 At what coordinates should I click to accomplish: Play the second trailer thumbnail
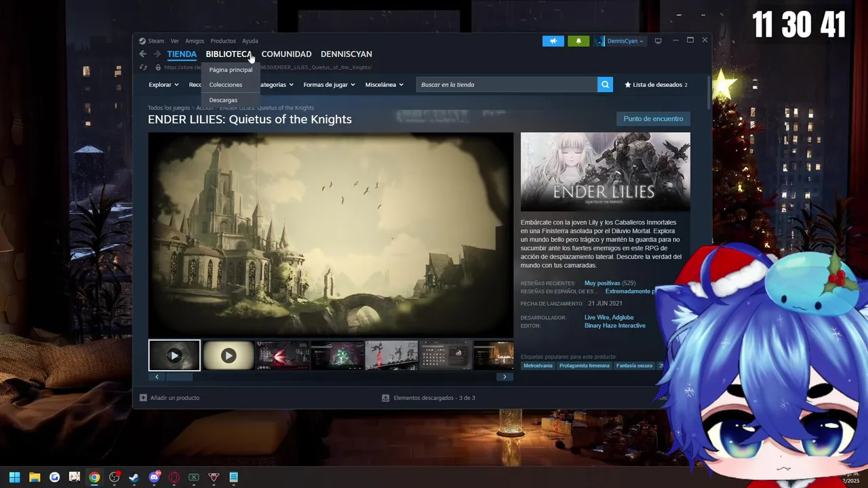pos(229,355)
